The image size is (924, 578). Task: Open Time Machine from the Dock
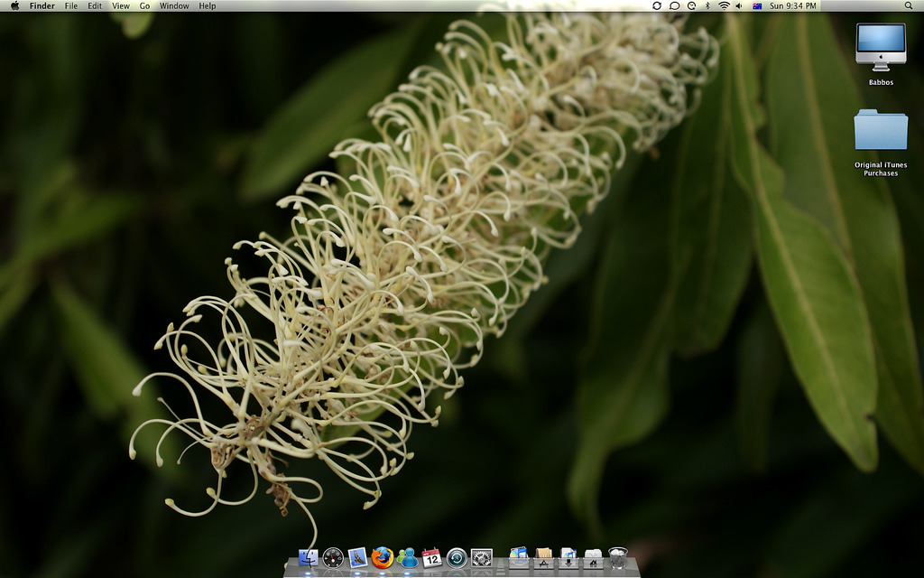point(457,558)
